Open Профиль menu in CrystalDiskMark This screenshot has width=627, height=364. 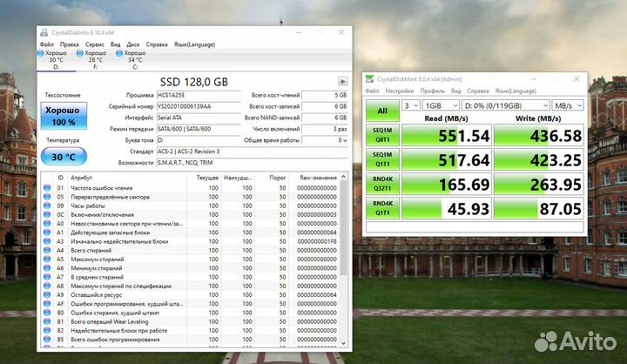(432, 91)
